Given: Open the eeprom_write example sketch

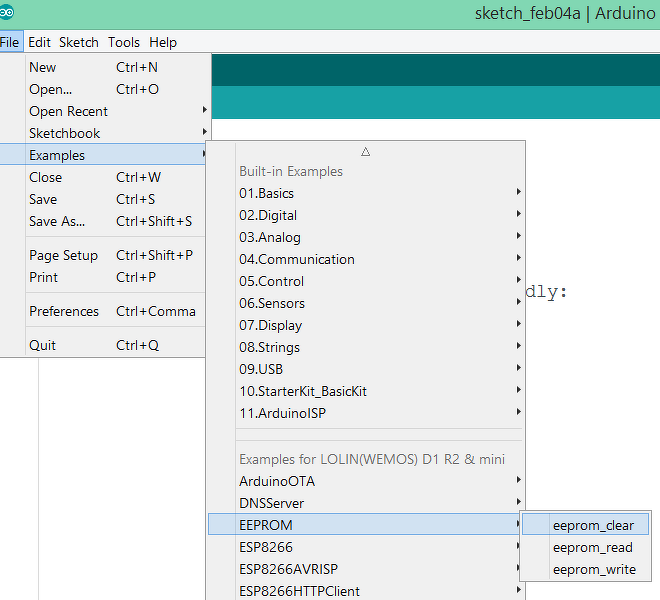Looking at the screenshot, I should pyautogui.click(x=585, y=569).
